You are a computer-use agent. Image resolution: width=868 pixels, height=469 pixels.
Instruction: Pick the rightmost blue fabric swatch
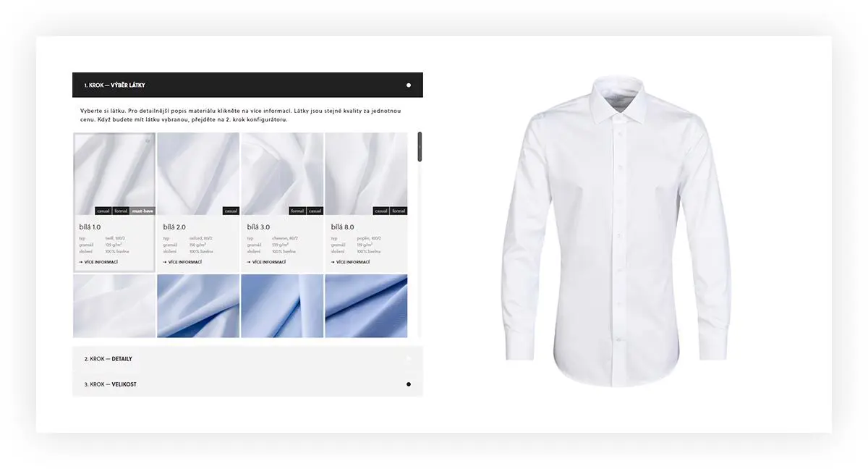click(x=366, y=305)
